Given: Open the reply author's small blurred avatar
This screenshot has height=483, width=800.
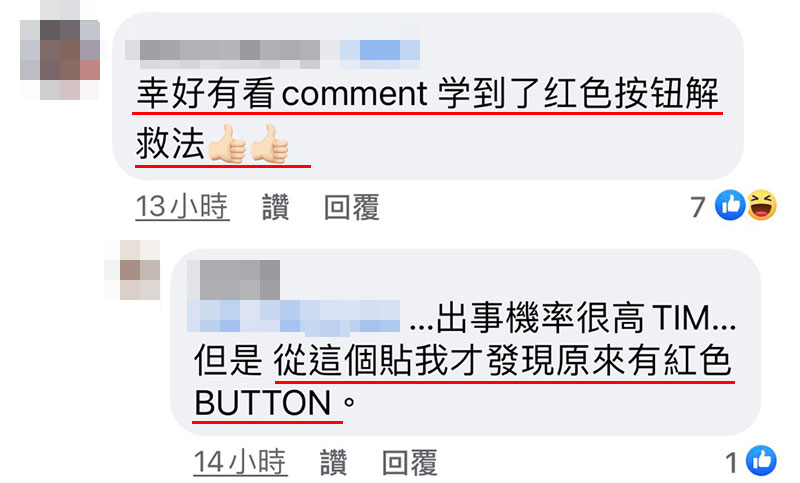Looking at the screenshot, I should [x=134, y=270].
